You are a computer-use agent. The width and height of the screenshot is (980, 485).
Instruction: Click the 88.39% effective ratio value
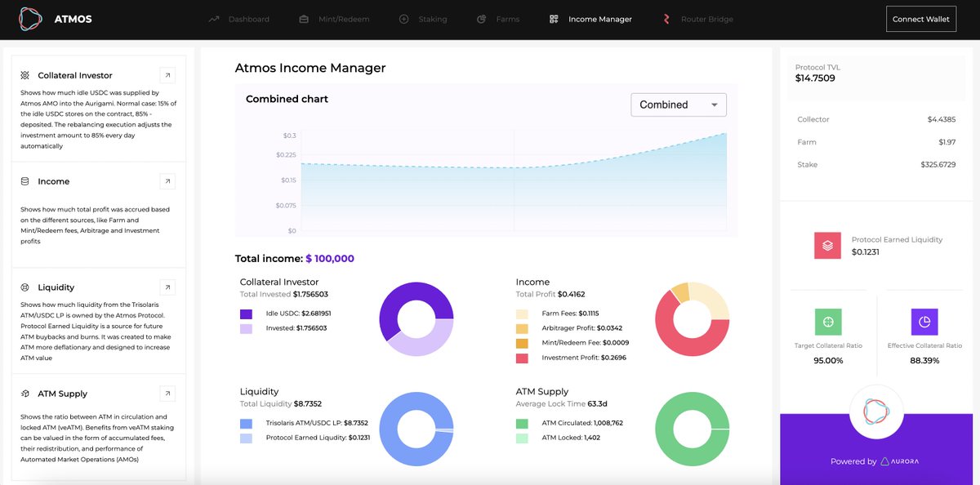(x=924, y=360)
